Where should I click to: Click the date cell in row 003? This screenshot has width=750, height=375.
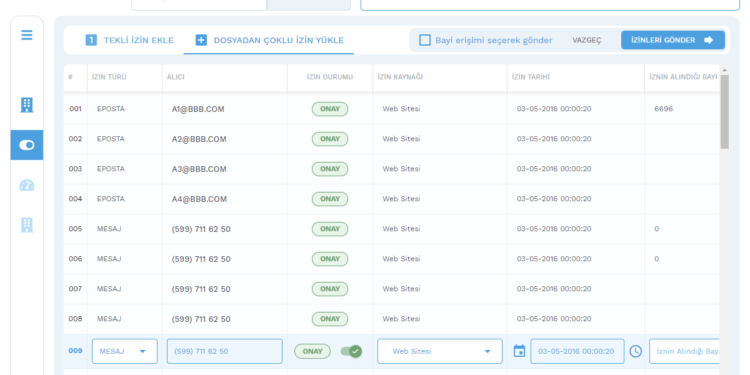[x=554, y=169]
